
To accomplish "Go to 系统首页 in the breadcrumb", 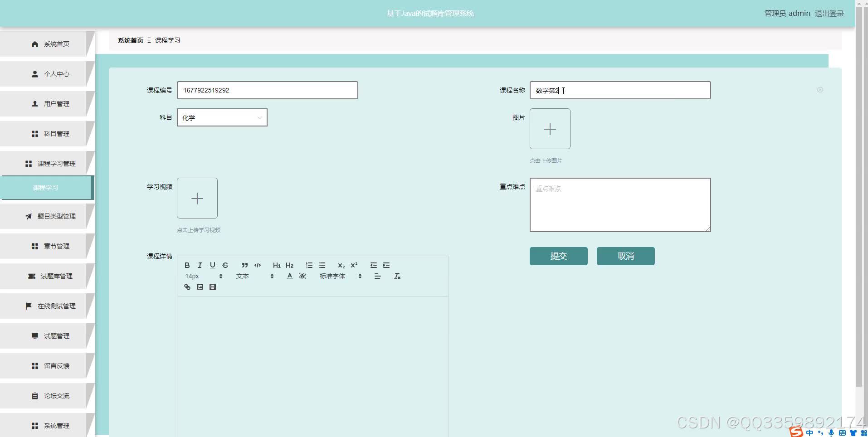I will click(131, 40).
